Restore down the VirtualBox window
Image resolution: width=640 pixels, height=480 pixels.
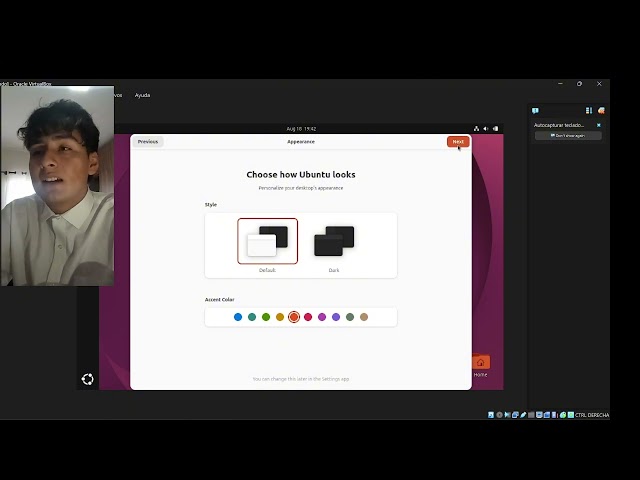580,84
